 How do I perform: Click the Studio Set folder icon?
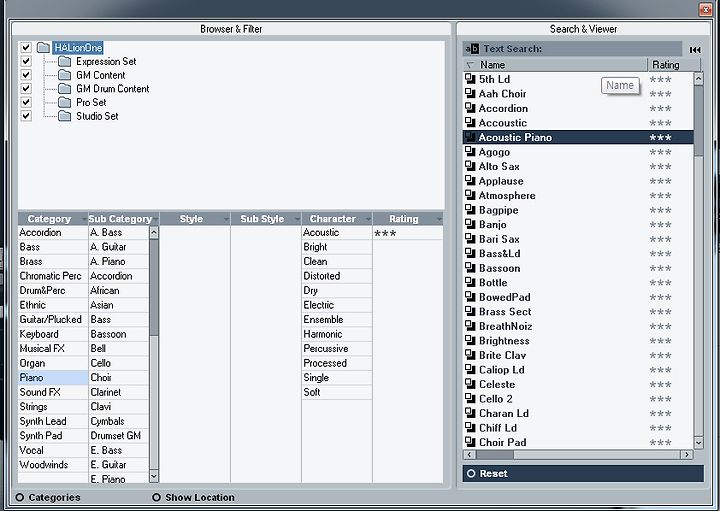click(x=65, y=116)
